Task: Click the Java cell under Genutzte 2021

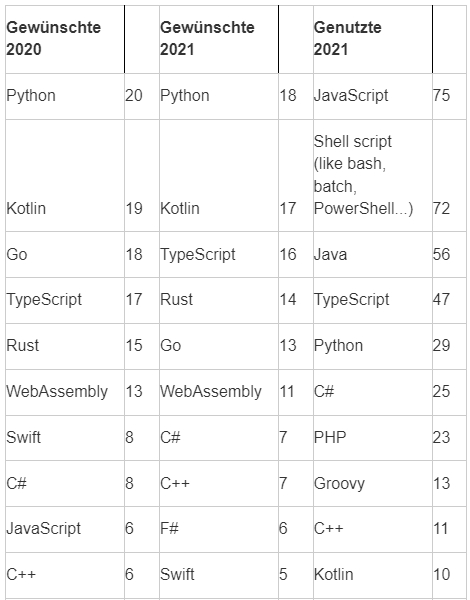Action: (x=372, y=255)
